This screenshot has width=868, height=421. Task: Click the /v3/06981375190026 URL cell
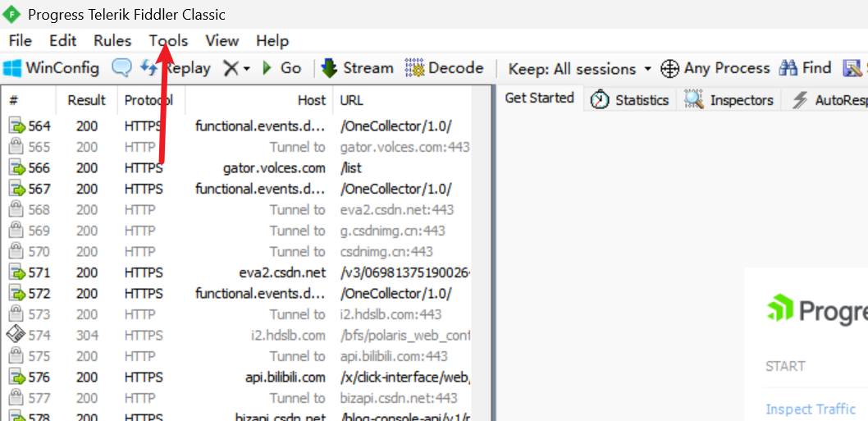[406, 272]
